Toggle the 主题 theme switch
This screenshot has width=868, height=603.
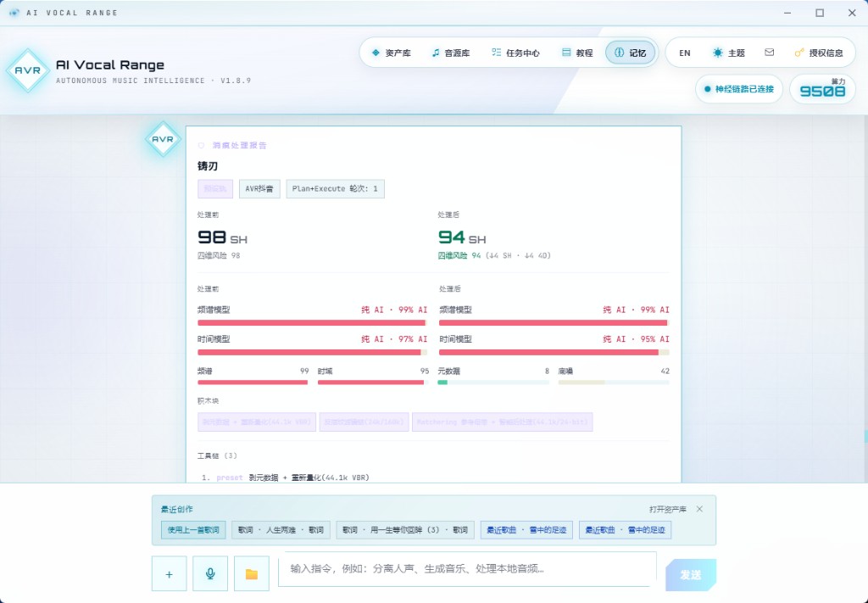pyautogui.click(x=728, y=53)
